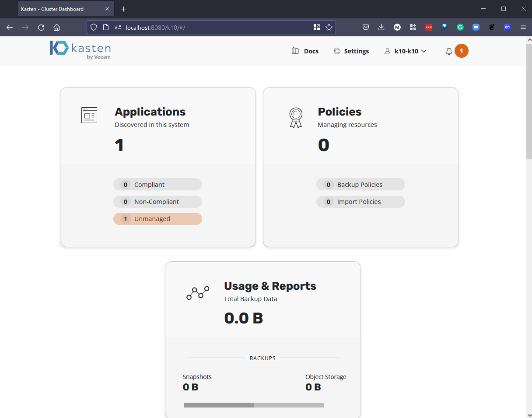Open Settings in the top navigation
532x418 pixels.
tap(351, 51)
